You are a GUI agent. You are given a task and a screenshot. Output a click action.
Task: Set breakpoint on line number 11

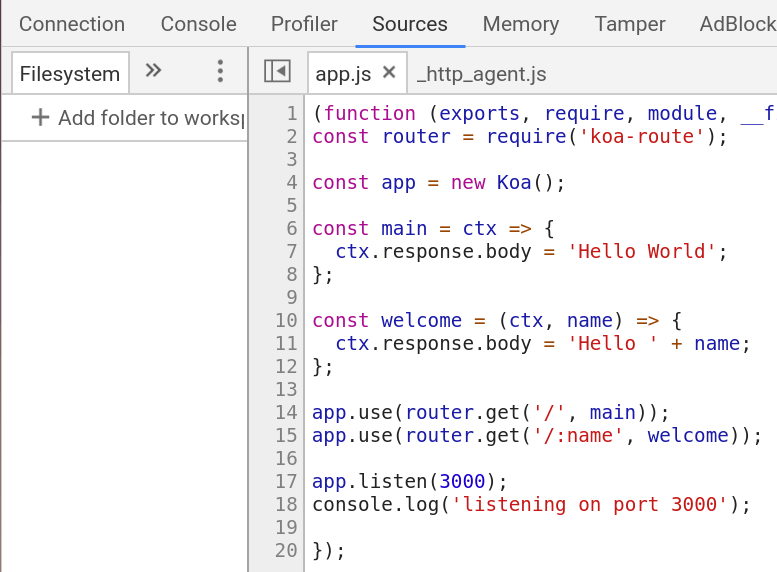286,343
